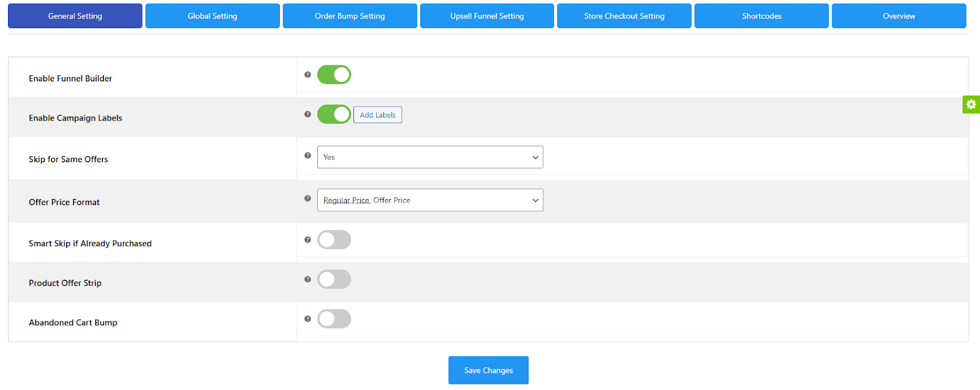
Task: Open the Skip for Same Offers dropdown
Action: 430,157
